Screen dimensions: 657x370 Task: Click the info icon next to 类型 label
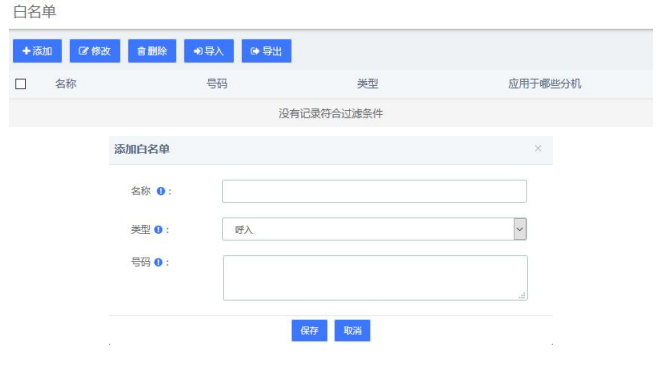pyautogui.click(x=158, y=230)
